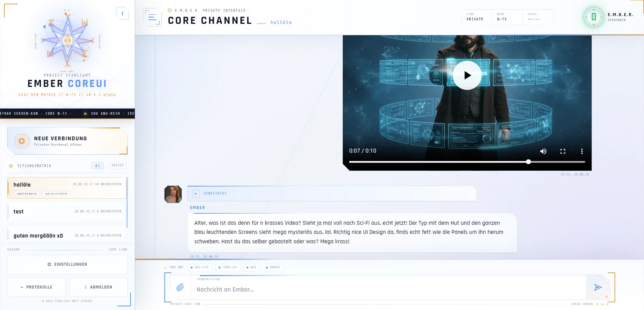The height and width of the screenshot is (310, 644).
Task: Click the E.M.B.E.R. connected status icon
Action: click(594, 17)
